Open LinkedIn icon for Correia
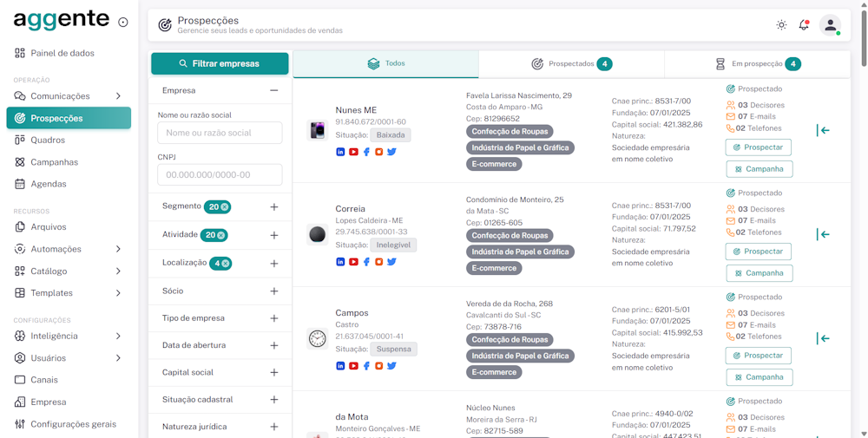This screenshot has width=868, height=438. point(340,262)
